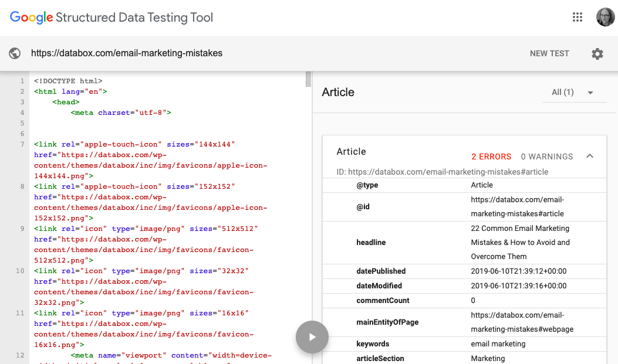Image resolution: width=618 pixels, height=364 pixels.
Task: Click the globe icon beside the URL
Action: click(x=15, y=53)
